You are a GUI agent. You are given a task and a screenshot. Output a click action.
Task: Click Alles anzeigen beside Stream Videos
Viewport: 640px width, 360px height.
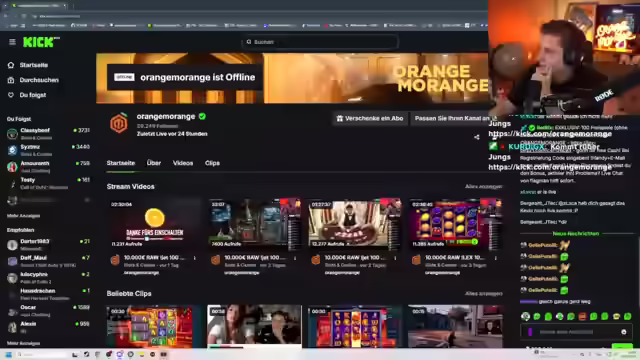coord(484,187)
